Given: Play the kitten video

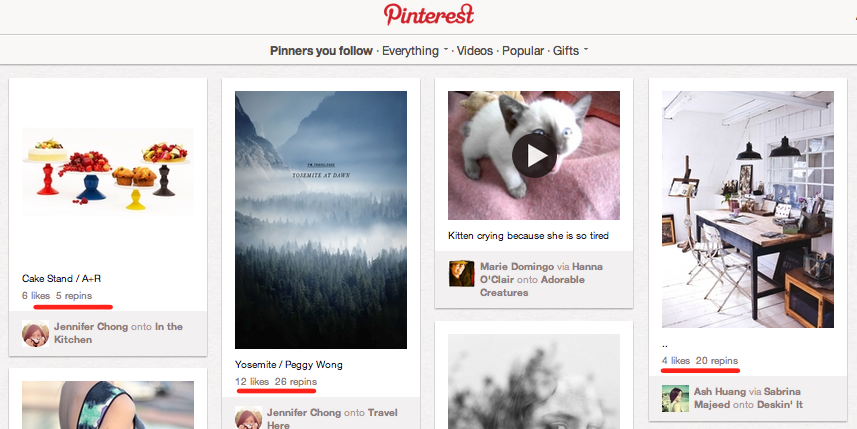Looking at the screenshot, I should [x=534, y=155].
